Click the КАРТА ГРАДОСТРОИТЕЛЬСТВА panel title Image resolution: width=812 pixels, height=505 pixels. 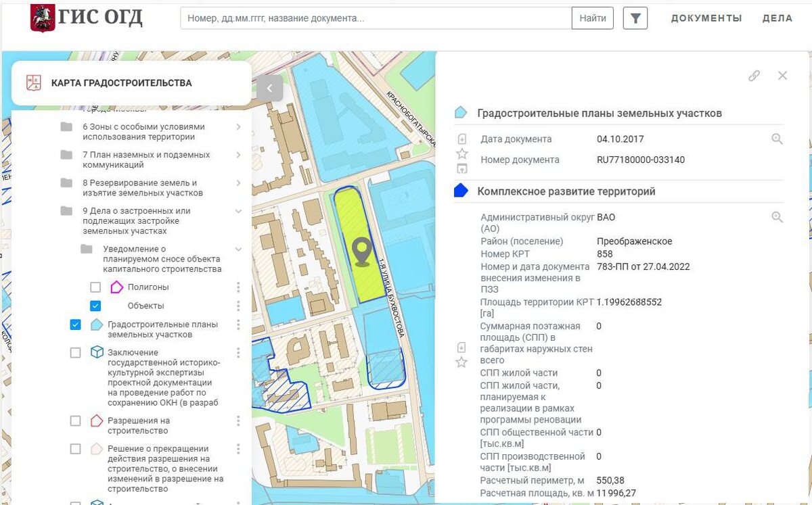tap(122, 83)
